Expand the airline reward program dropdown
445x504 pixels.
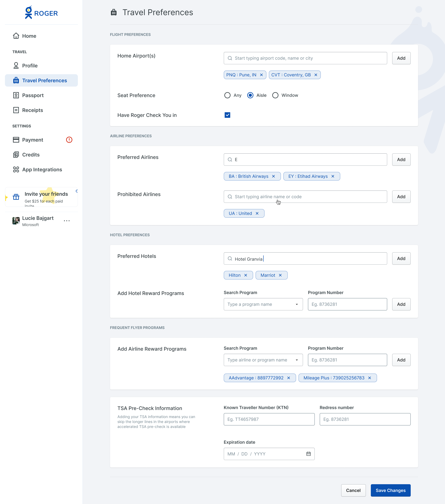click(x=297, y=360)
